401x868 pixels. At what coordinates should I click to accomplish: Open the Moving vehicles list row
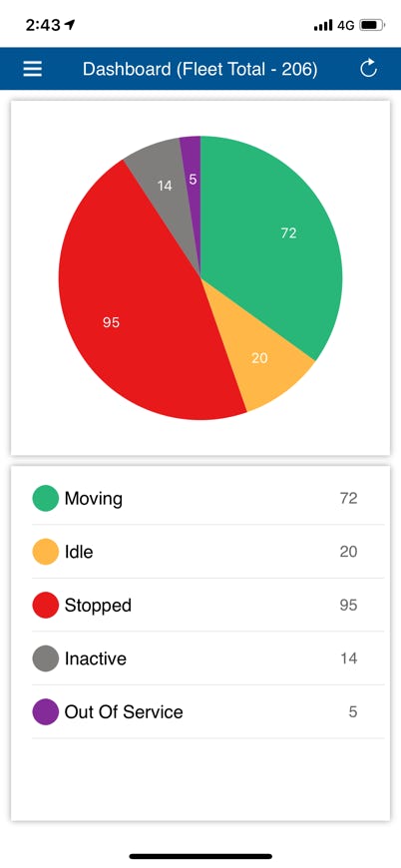coord(207,498)
